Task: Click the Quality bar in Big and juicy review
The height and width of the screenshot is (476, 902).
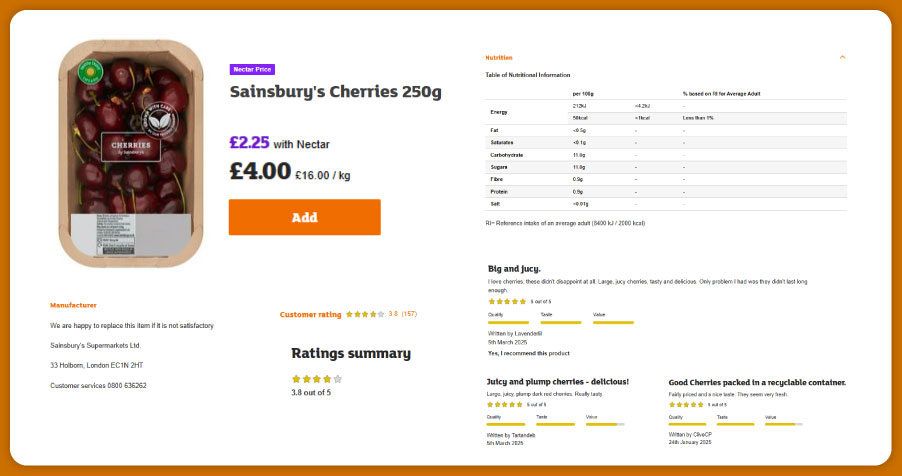Action: pyautogui.click(x=507, y=322)
